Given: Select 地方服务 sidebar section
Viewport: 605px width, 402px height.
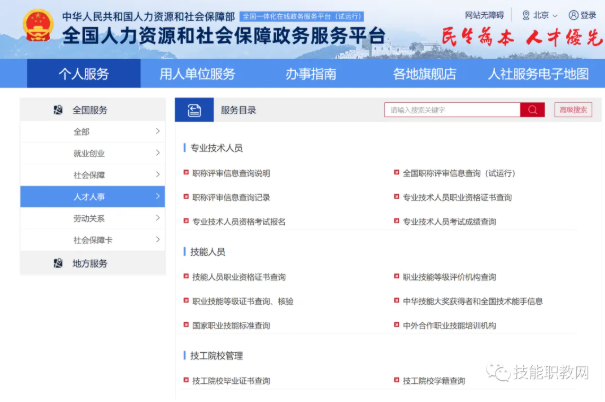Looking at the screenshot, I should [93, 263].
